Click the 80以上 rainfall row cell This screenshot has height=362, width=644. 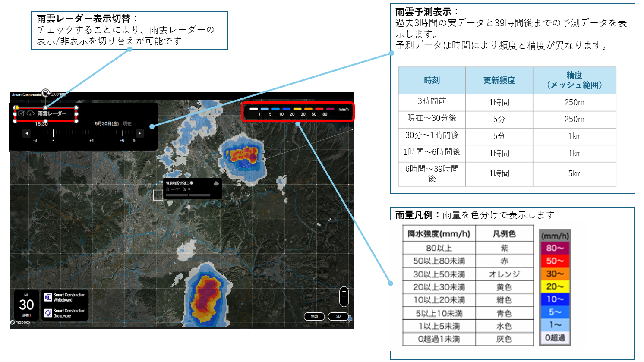pos(439,248)
